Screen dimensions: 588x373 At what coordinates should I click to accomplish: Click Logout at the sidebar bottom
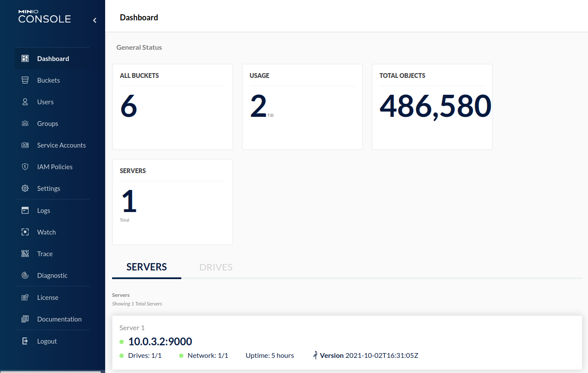pyautogui.click(x=25, y=341)
